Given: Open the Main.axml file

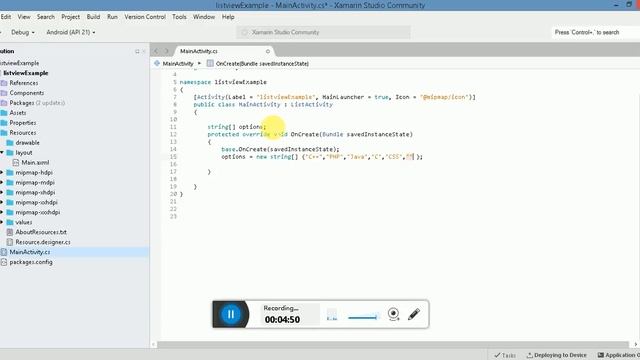Looking at the screenshot, I should pyautogui.click(x=35, y=162).
